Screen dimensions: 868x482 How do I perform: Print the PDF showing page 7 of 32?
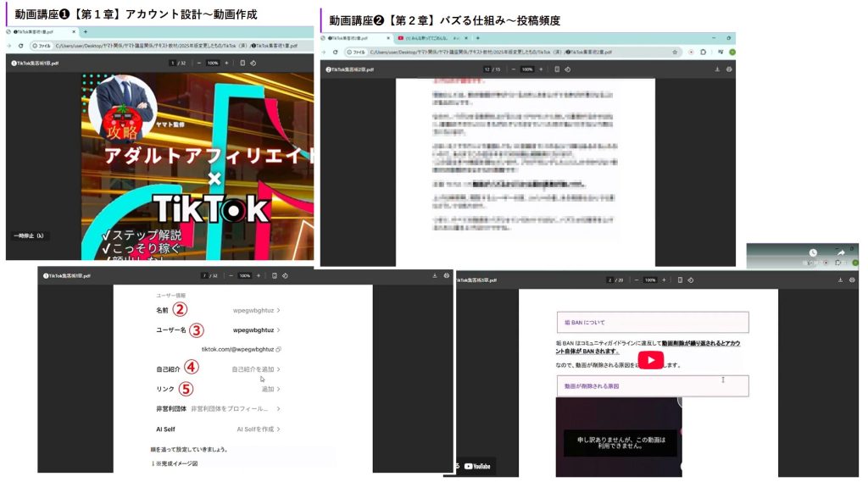[x=446, y=275]
